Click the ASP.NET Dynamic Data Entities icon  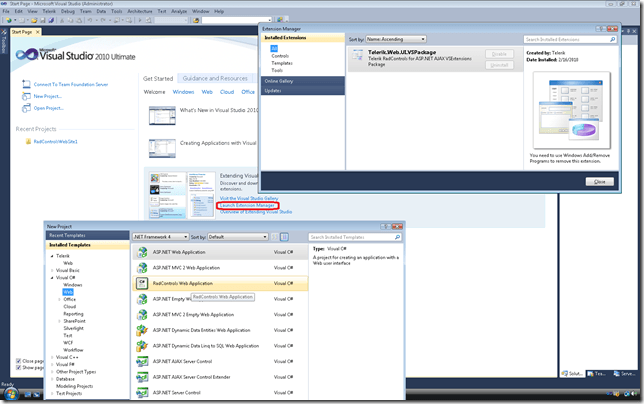[142, 330]
